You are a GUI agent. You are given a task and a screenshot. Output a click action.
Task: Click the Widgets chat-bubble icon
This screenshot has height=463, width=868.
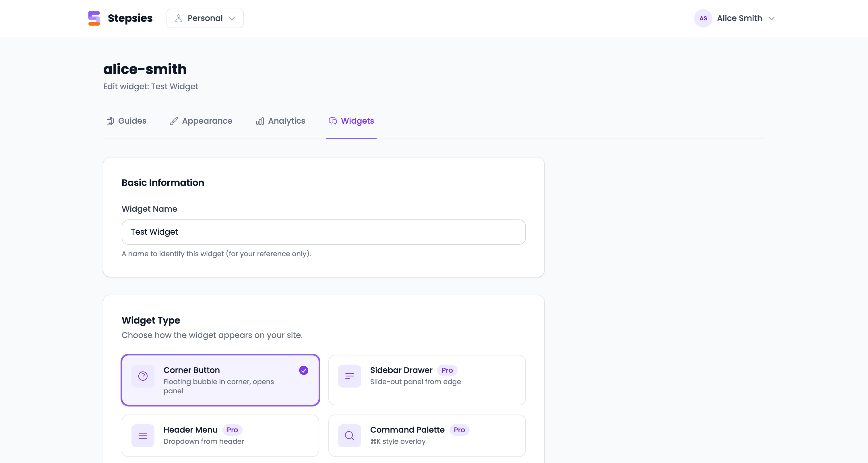pos(333,121)
